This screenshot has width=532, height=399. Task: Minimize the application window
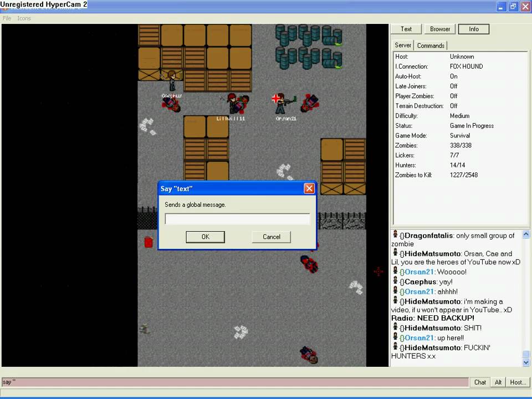point(501,7)
